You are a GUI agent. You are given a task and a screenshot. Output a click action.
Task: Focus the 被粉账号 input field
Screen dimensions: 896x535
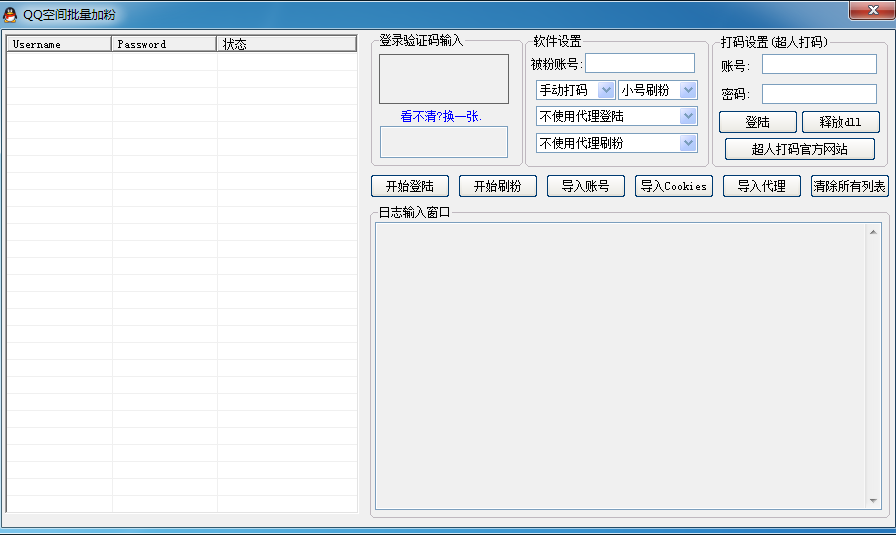[x=640, y=63]
